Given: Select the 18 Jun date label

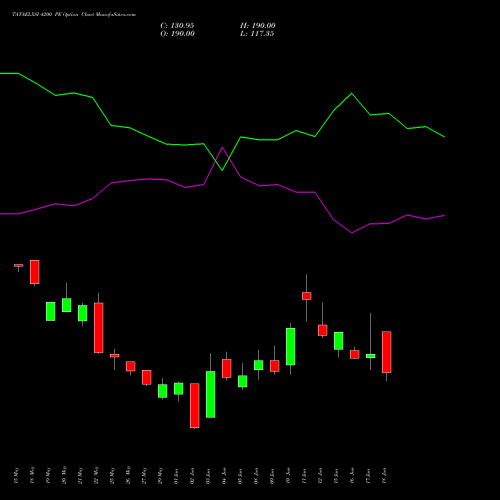Looking at the screenshot, I should 385,476.
